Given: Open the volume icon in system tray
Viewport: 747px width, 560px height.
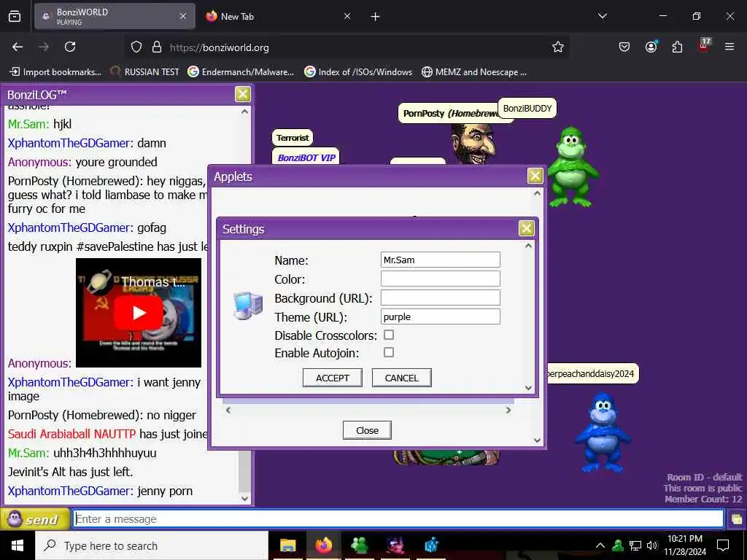Looking at the screenshot, I should (652, 545).
